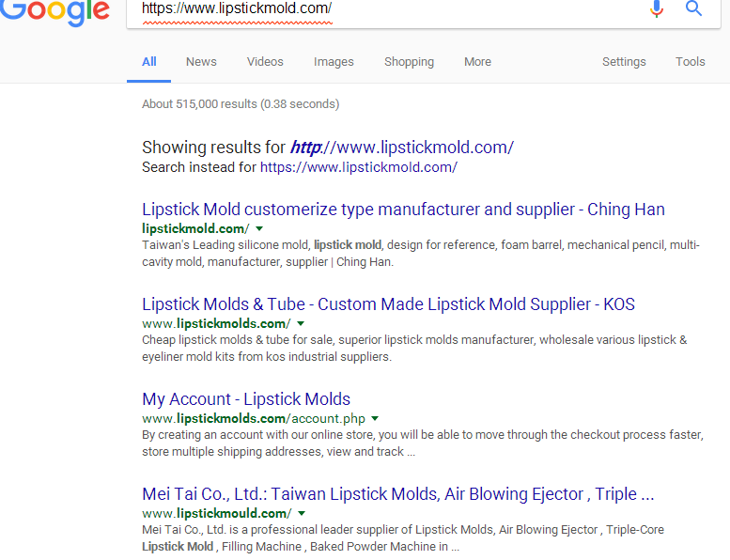Click the Google logo
The image size is (730, 560).
pyautogui.click(x=54, y=11)
